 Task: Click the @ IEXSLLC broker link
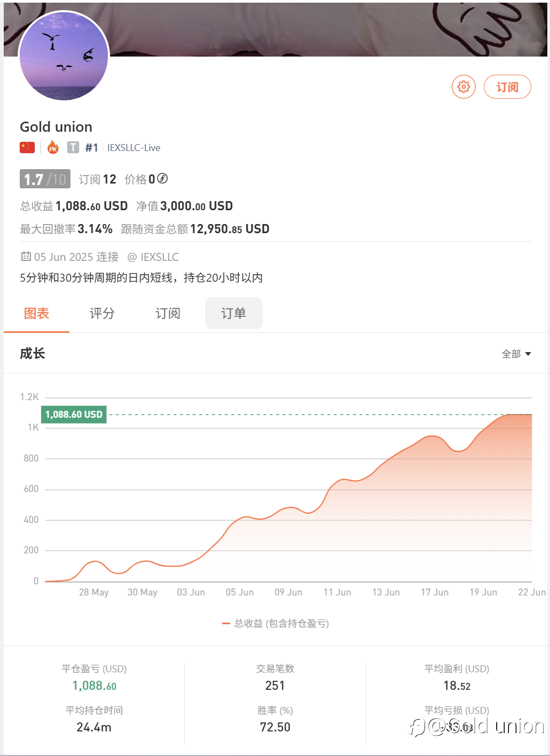click(153, 257)
